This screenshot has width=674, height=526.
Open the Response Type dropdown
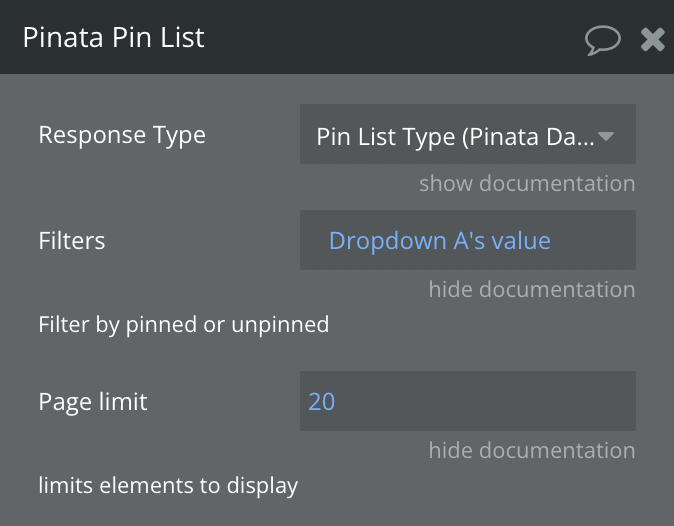tap(468, 134)
